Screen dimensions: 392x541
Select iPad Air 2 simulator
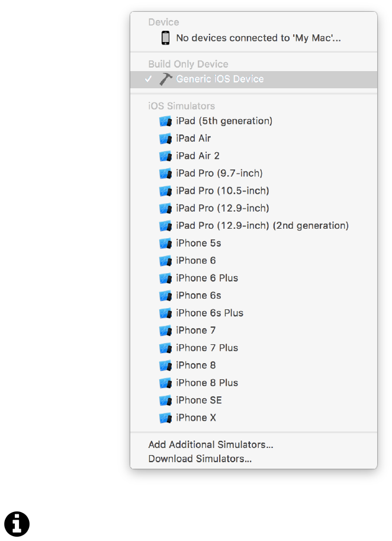coord(197,156)
